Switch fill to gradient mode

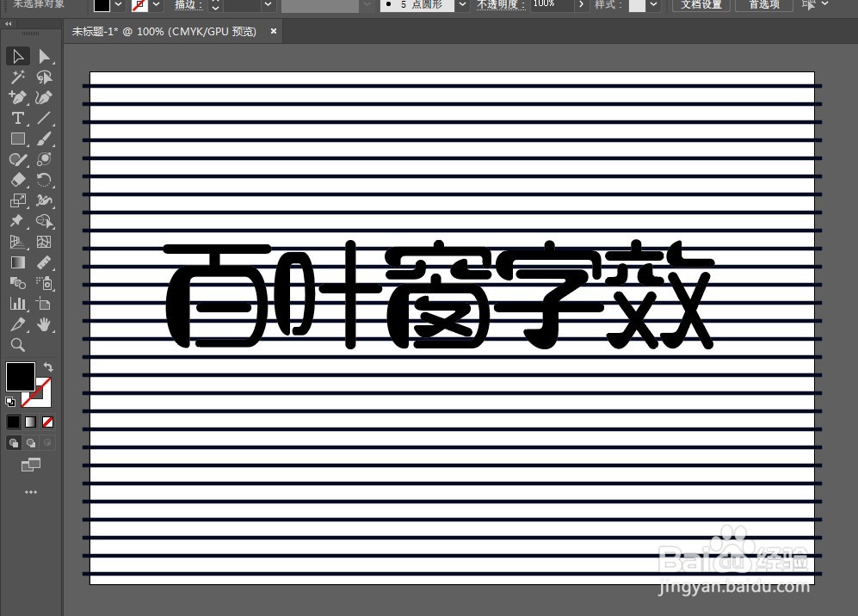[29, 422]
